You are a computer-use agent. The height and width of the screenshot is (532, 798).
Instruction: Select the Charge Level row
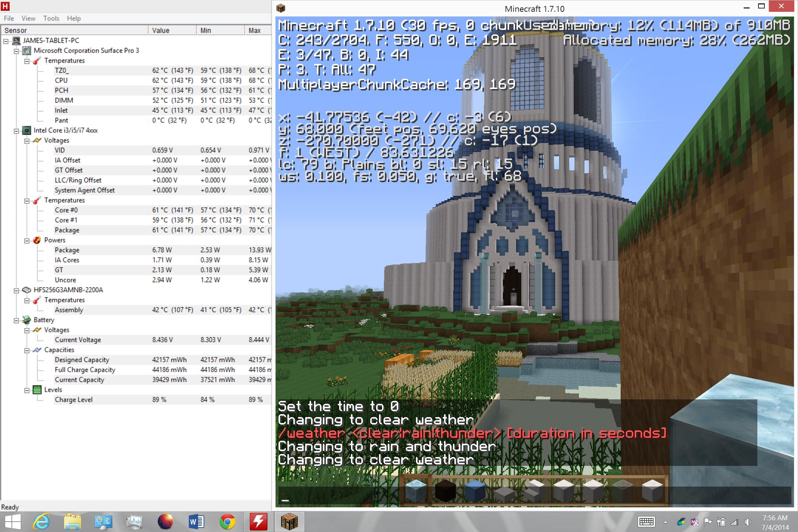pos(74,400)
